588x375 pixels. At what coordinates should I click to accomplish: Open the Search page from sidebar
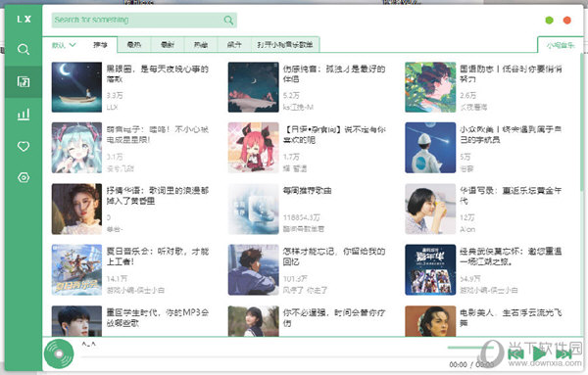click(x=24, y=50)
